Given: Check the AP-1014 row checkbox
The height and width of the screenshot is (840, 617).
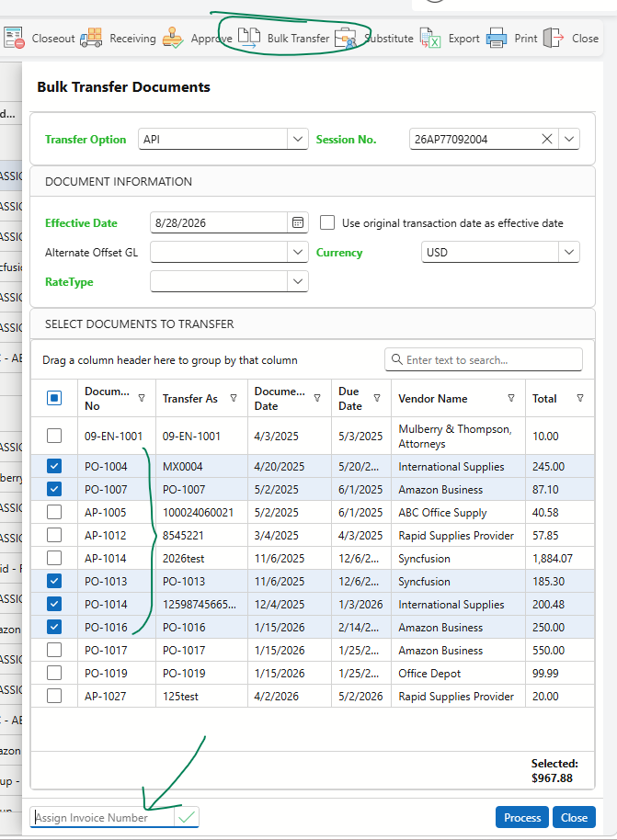Looking at the screenshot, I should (x=54, y=558).
